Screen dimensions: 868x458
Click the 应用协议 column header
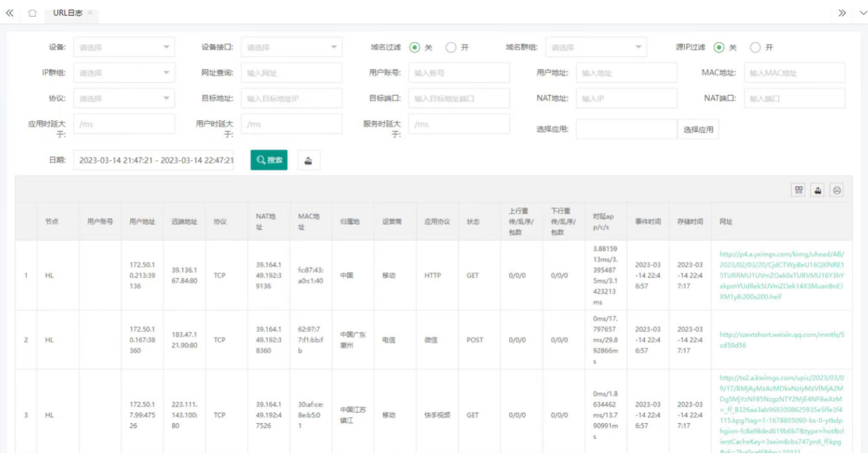[437, 221]
